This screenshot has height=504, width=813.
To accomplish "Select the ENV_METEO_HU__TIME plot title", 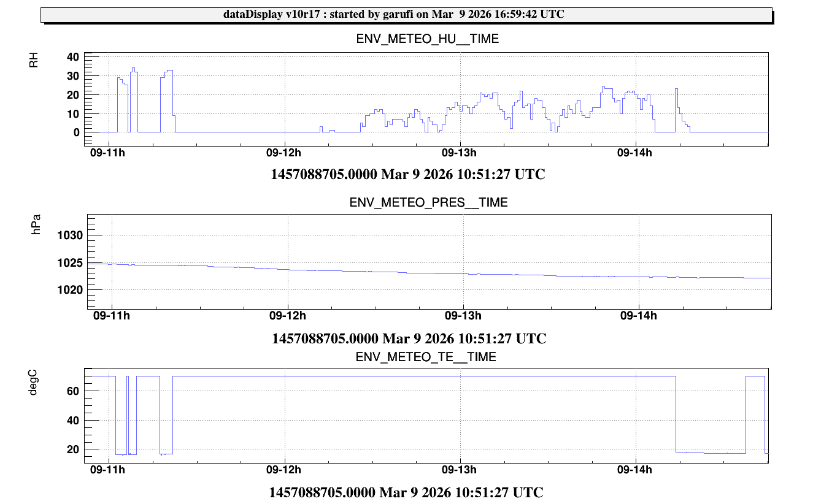I will pos(428,39).
